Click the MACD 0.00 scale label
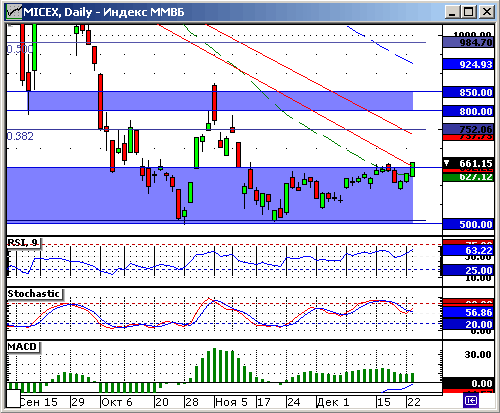This screenshot has height=413, width=500. (x=468, y=383)
